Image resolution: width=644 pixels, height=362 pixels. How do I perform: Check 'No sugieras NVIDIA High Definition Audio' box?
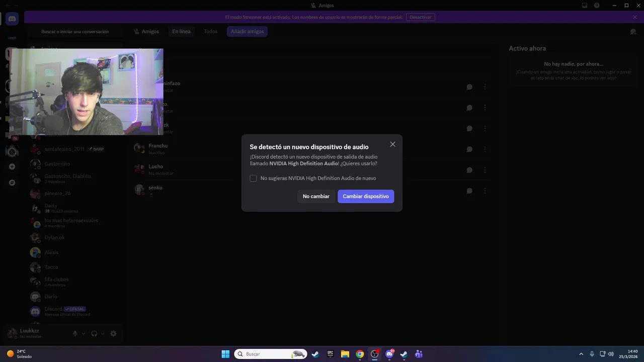(x=253, y=178)
